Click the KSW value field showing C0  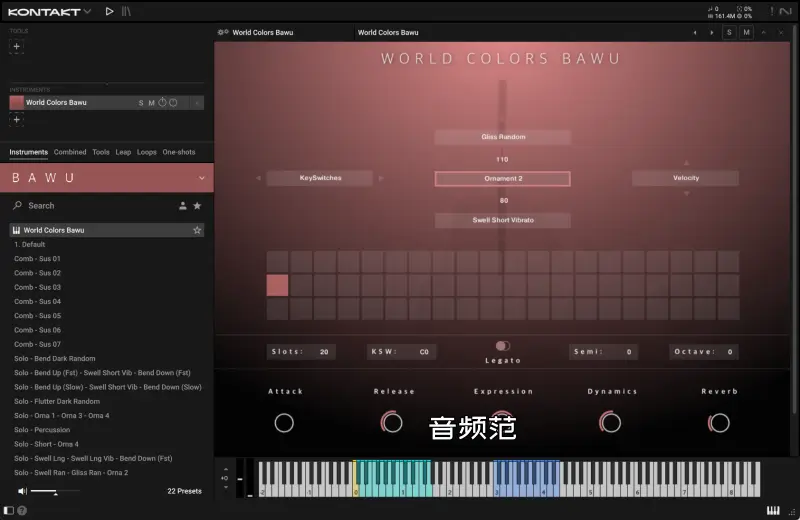[x=401, y=352]
